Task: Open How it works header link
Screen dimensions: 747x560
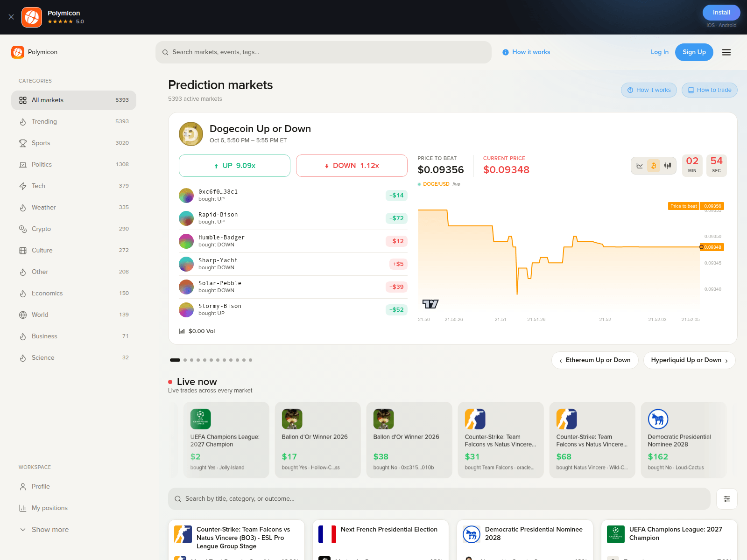Action: coord(526,52)
